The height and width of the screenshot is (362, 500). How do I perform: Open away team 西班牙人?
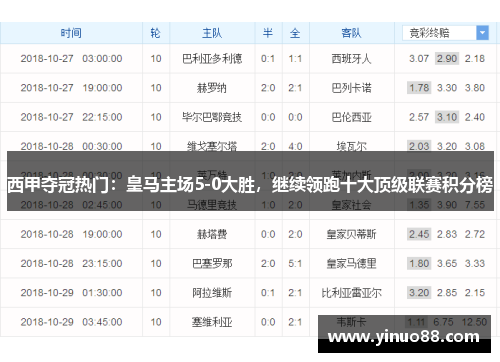(x=351, y=59)
